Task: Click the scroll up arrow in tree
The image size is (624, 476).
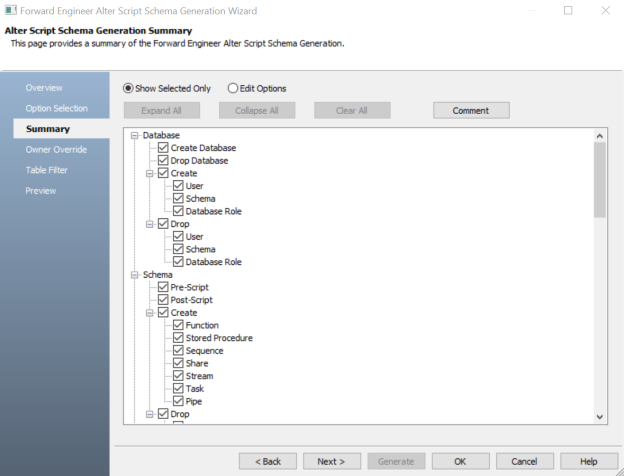Action: [600, 136]
